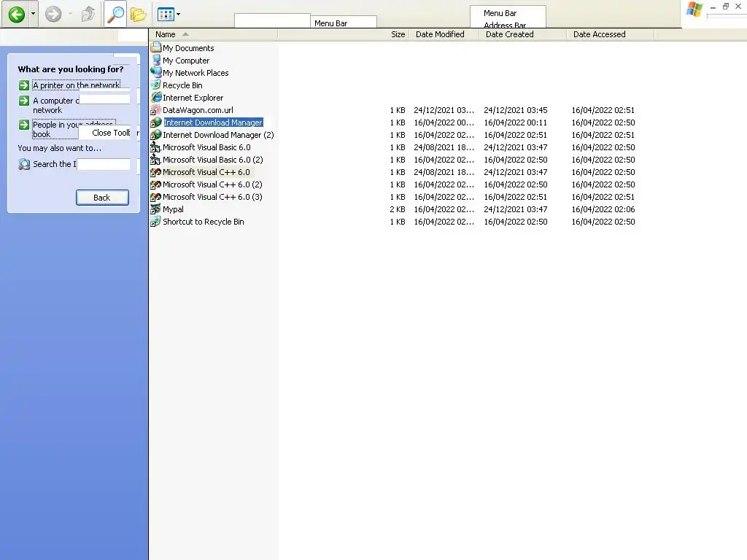
Task: Click date created 24/12/2021 03:45
Action: (x=516, y=110)
